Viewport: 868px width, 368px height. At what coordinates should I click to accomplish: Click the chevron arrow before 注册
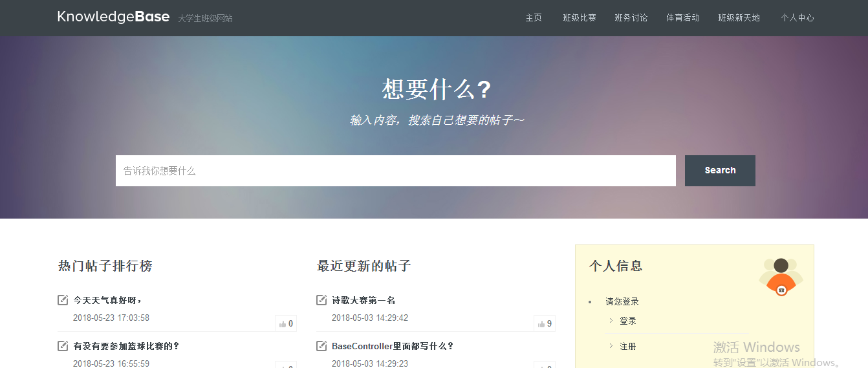click(611, 346)
